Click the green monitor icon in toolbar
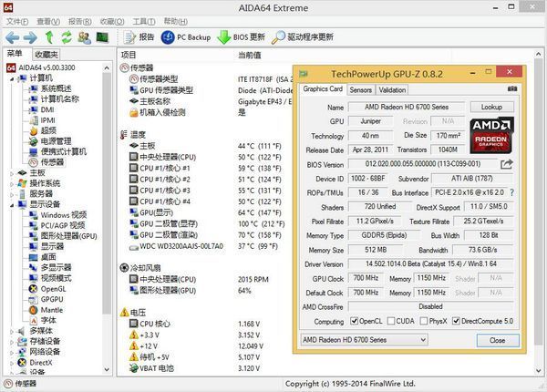547x392 pixels. tap(102, 37)
